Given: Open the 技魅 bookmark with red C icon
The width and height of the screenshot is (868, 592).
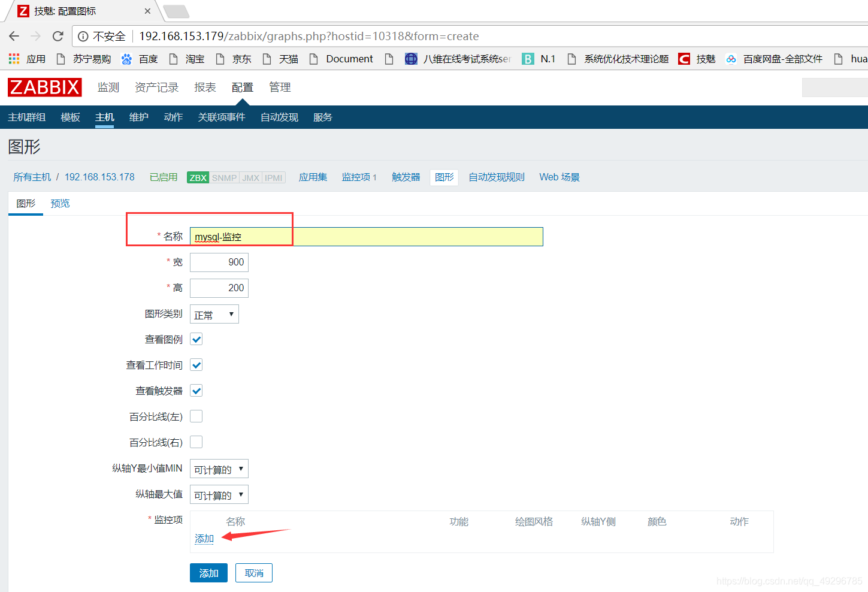Looking at the screenshot, I should (697, 59).
